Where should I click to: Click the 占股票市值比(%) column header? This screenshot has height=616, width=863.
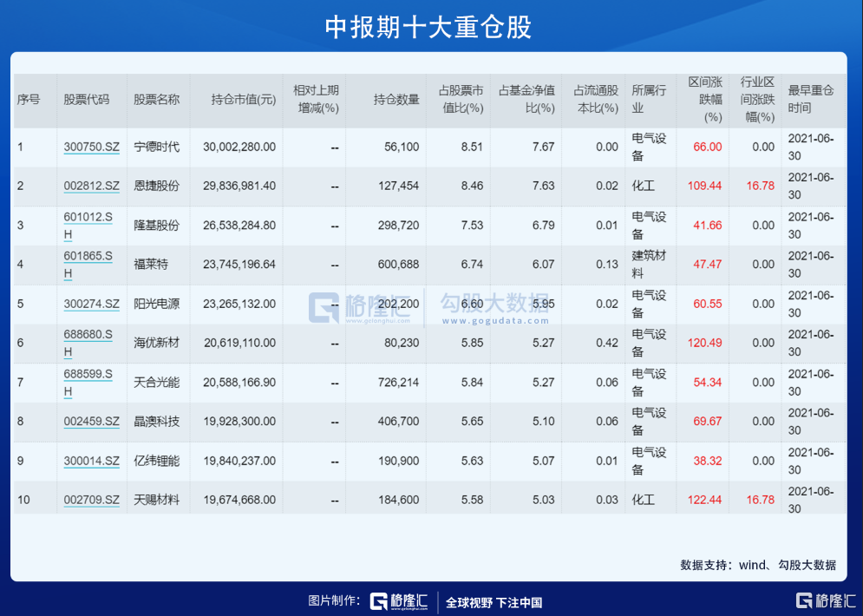[x=461, y=99]
